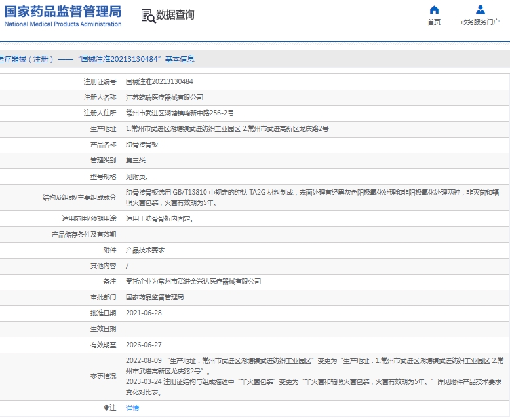Click the 国家药品监督管理局 logo
This screenshot has width=510, height=420.
[63, 11]
